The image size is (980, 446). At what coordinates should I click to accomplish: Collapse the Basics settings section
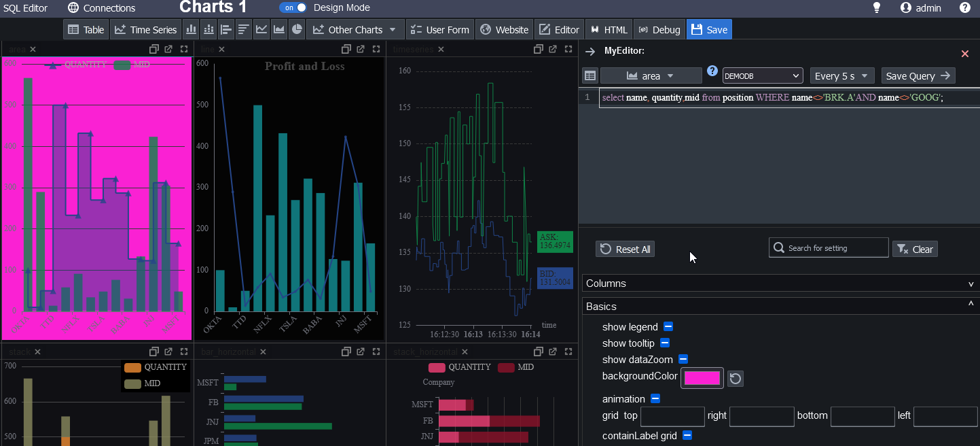[x=780, y=307]
